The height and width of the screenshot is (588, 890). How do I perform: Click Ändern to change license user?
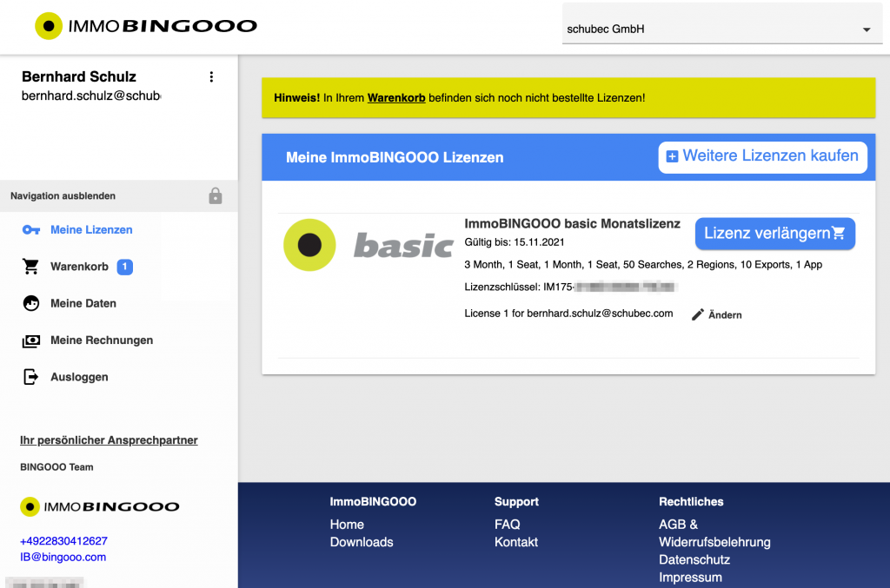(x=725, y=315)
